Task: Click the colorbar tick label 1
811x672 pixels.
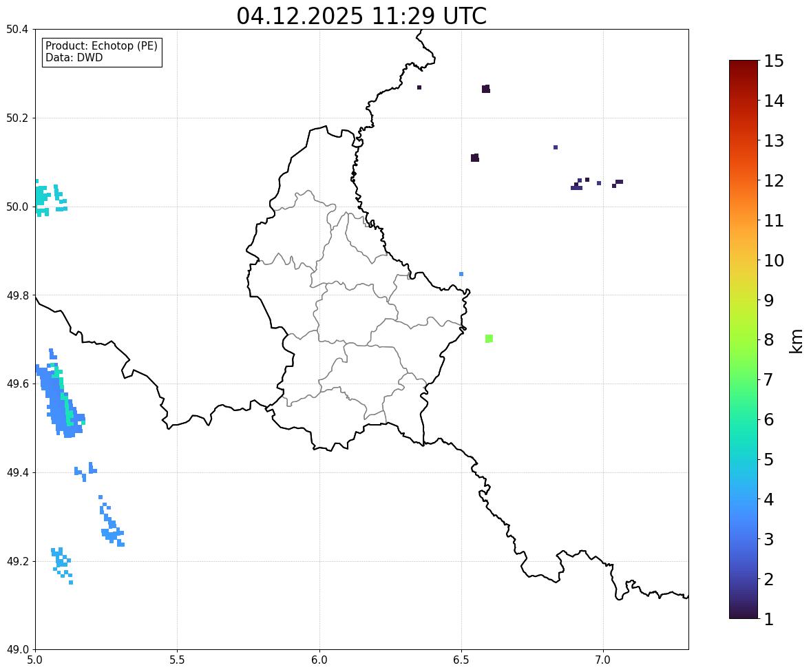Action: click(769, 619)
